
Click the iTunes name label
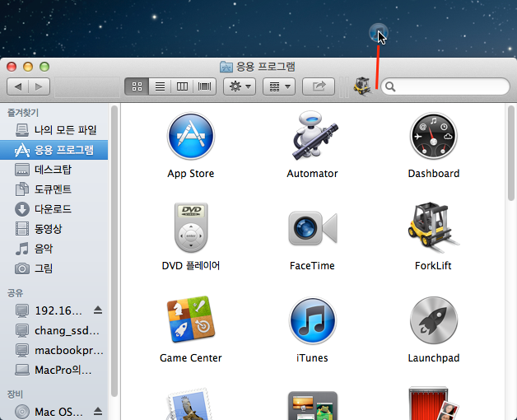click(x=312, y=358)
